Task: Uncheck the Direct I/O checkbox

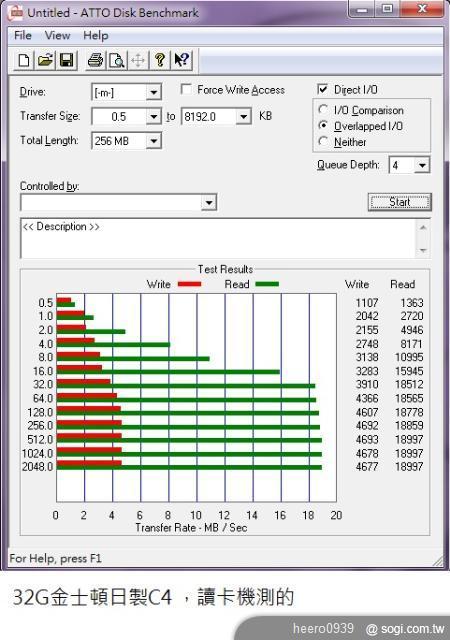Action: 323,89
